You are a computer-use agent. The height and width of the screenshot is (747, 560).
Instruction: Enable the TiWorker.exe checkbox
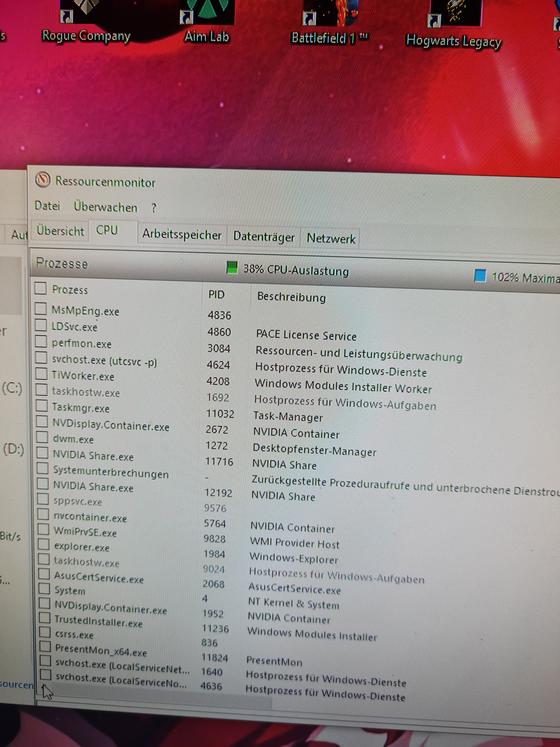pyautogui.click(x=41, y=373)
